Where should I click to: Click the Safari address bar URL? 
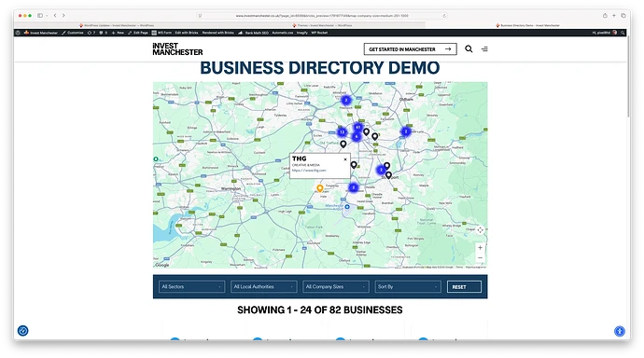[x=322, y=16]
